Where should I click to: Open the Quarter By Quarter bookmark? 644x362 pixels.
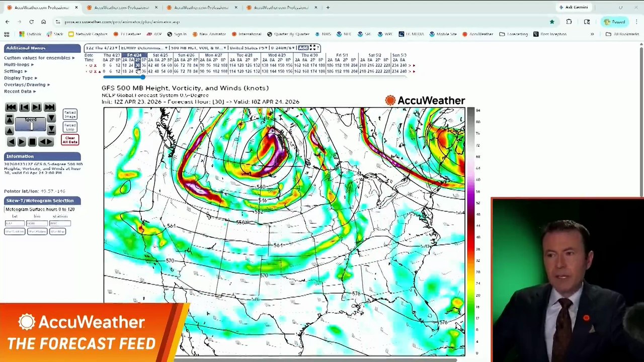click(288, 34)
